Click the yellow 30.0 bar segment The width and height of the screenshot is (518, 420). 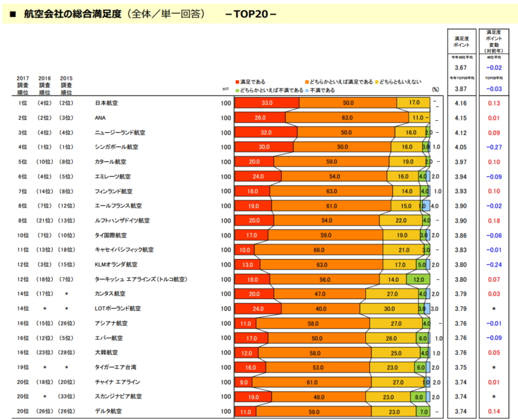pyautogui.click(x=389, y=309)
